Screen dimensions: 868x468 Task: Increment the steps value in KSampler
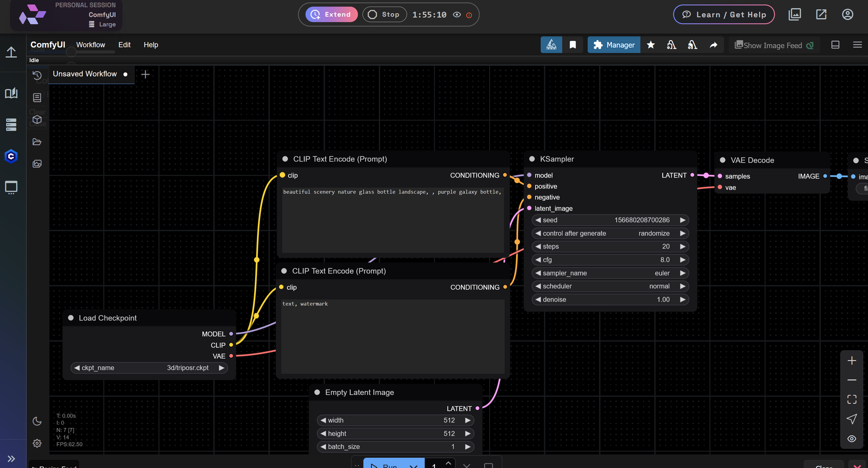point(682,246)
